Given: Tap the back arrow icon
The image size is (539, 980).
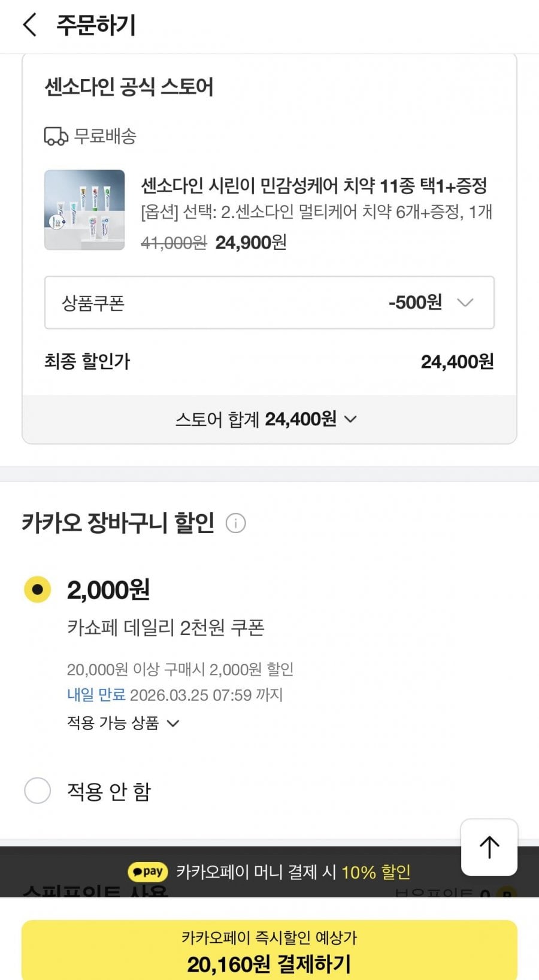Looking at the screenshot, I should click(30, 25).
